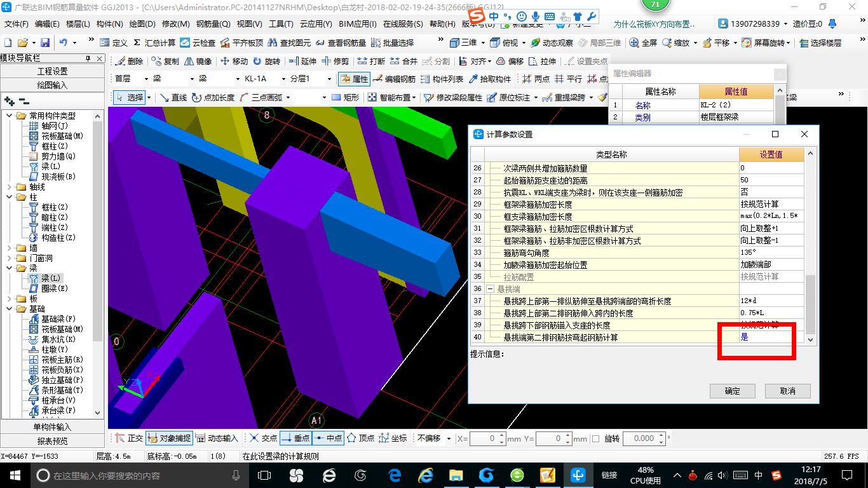Toggle 垂点 perpendicular snap
The width and height of the screenshot is (868, 488).
295,438
